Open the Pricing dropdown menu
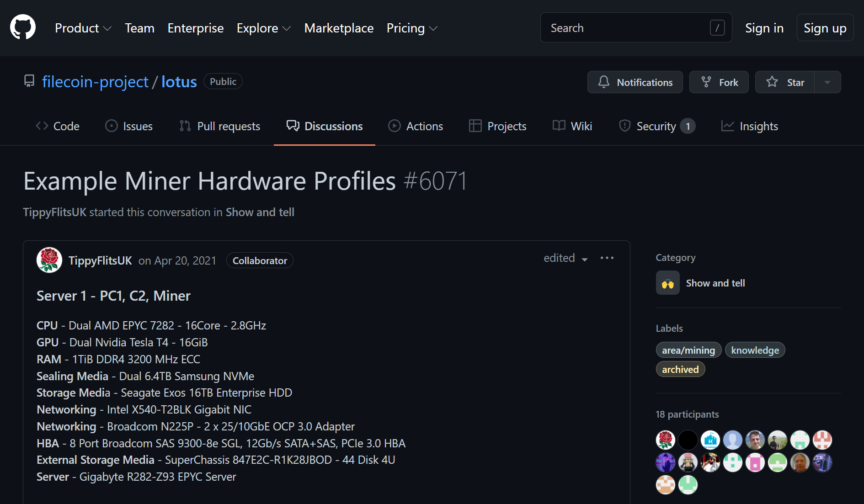The width and height of the screenshot is (864, 504). click(412, 28)
